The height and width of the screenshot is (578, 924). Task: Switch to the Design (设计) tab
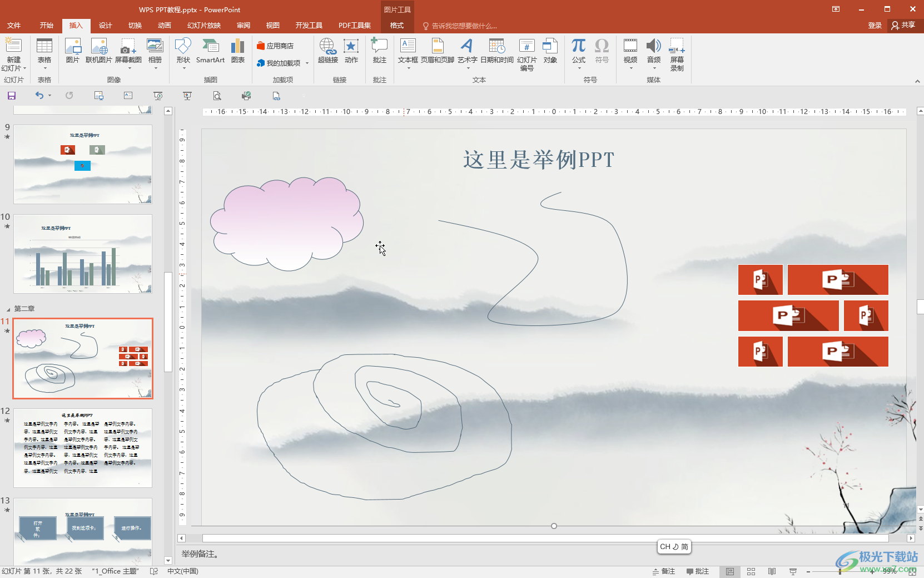[105, 26]
